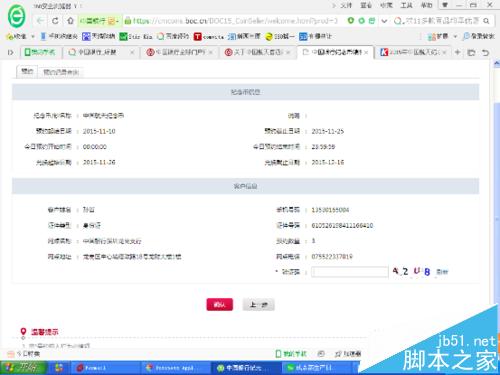
Task: Click phone number 13530155004
Action: click(x=330, y=210)
